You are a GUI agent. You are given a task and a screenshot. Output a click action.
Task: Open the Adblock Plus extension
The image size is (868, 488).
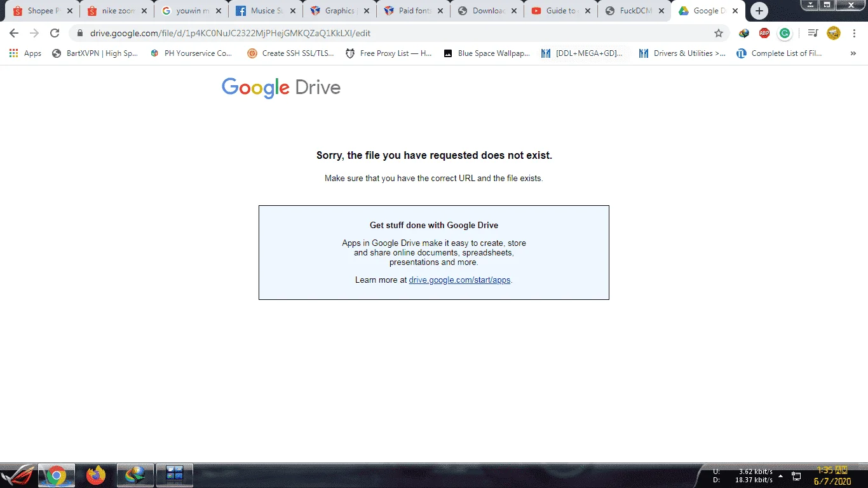click(764, 33)
